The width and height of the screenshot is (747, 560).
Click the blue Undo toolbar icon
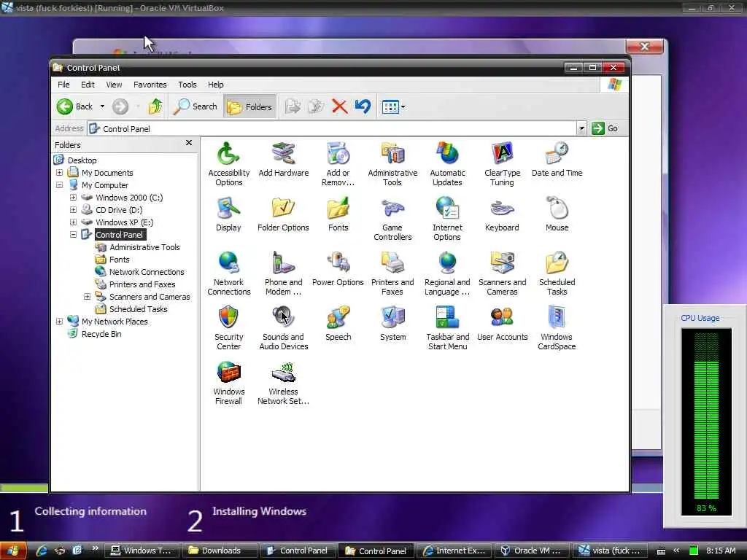pyautogui.click(x=363, y=106)
